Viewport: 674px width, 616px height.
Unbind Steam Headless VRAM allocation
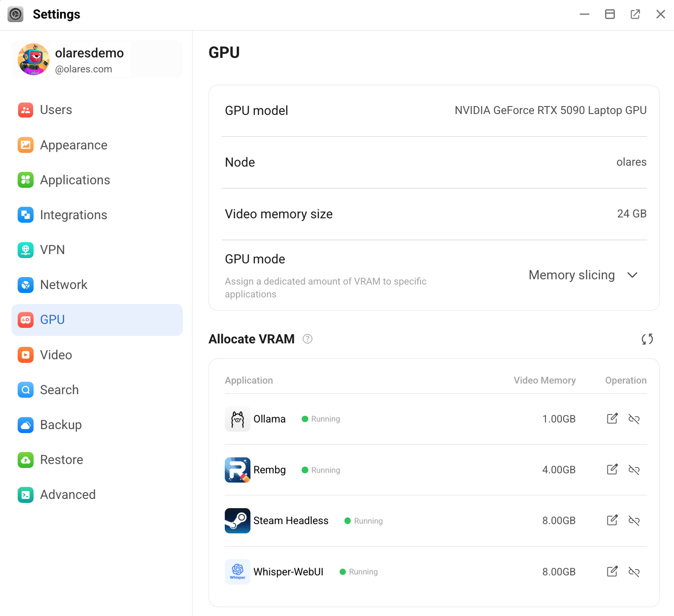(x=634, y=521)
